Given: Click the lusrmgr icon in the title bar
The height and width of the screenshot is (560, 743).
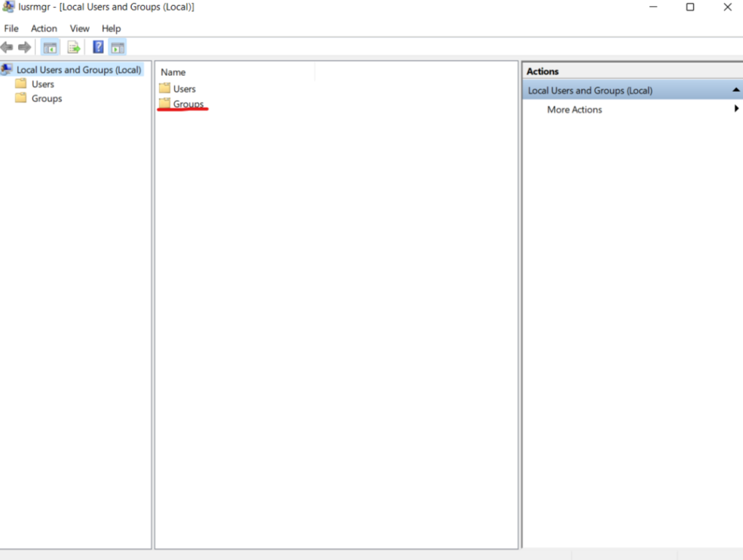Looking at the screenshot, I should click(7, 7).
